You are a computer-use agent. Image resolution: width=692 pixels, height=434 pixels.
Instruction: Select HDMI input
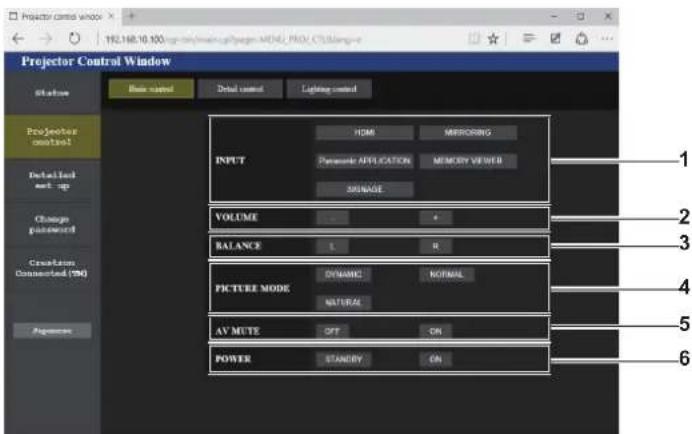click(x=365, y=132)
